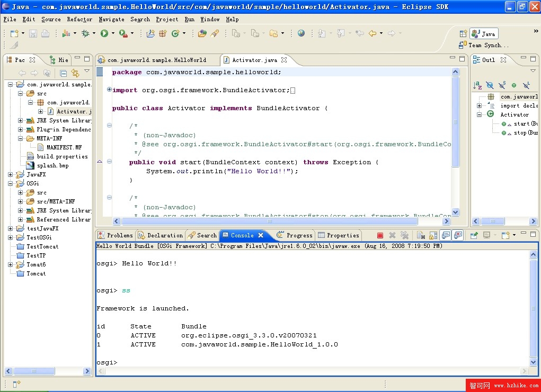This screenshot has height=392, width=541.
Task: Switch to Team Synchronizing perspective
Action: click(484, 45)
